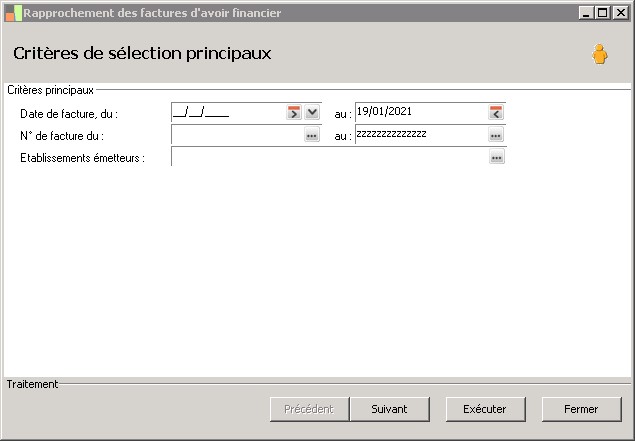Browse ending invoice number lookup button
The width and height of the screenshot is (635, 441).
[496, 135]
